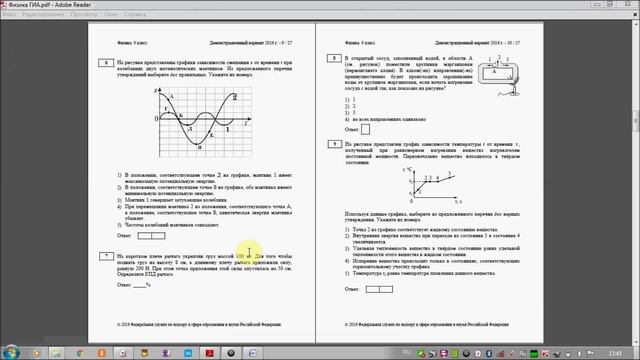Click the question number 7 box
Viewport: 640px width, 360px height.
106,256
